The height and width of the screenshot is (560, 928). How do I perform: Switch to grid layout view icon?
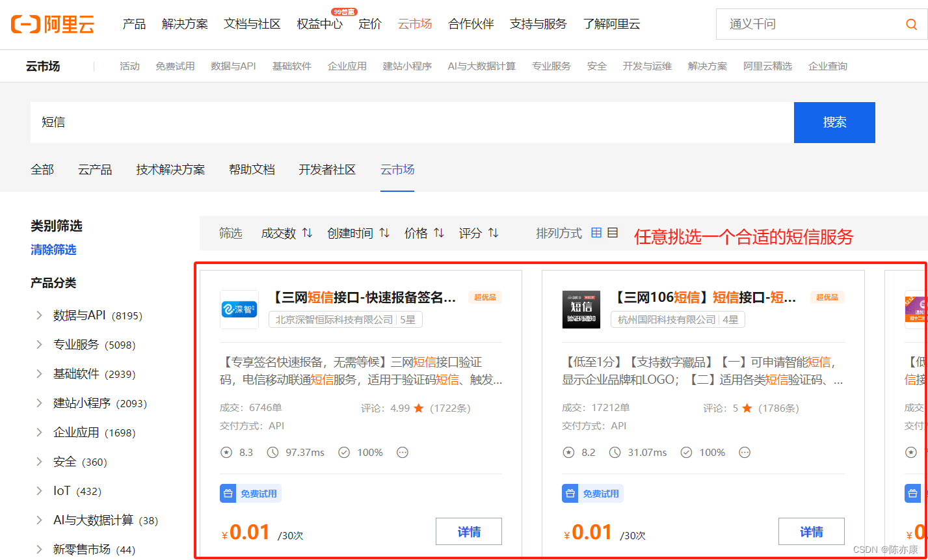coord(596,232)
